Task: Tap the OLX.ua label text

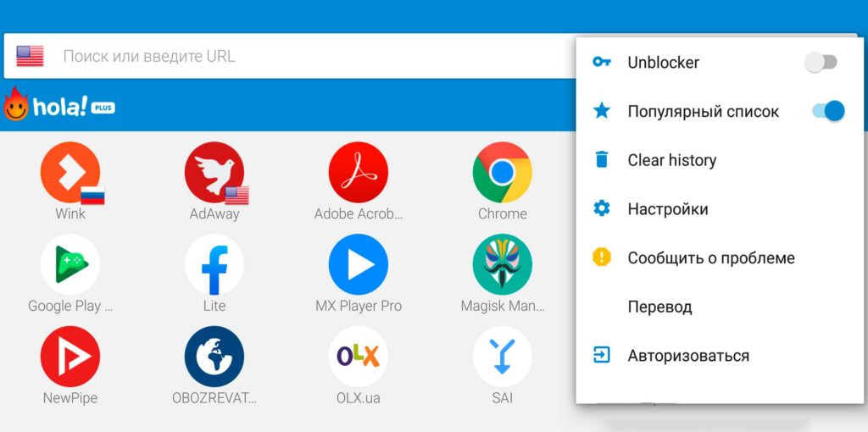Action: (359, 398)
